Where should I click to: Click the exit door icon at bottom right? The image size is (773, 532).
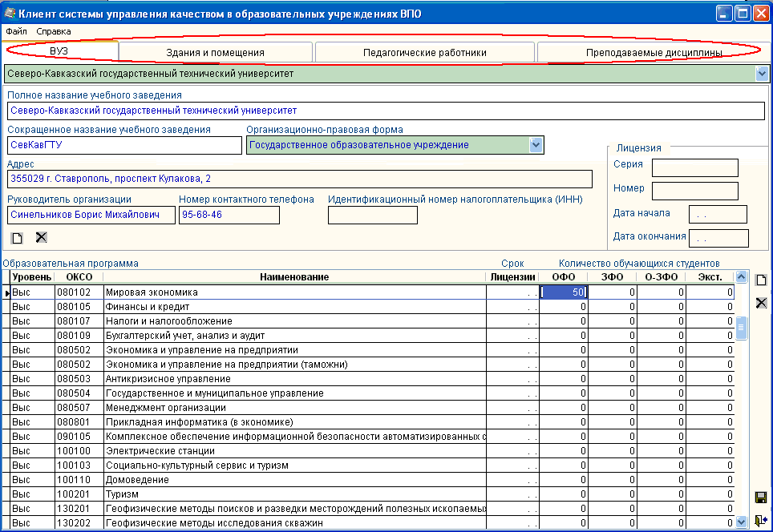pos(761,520)
